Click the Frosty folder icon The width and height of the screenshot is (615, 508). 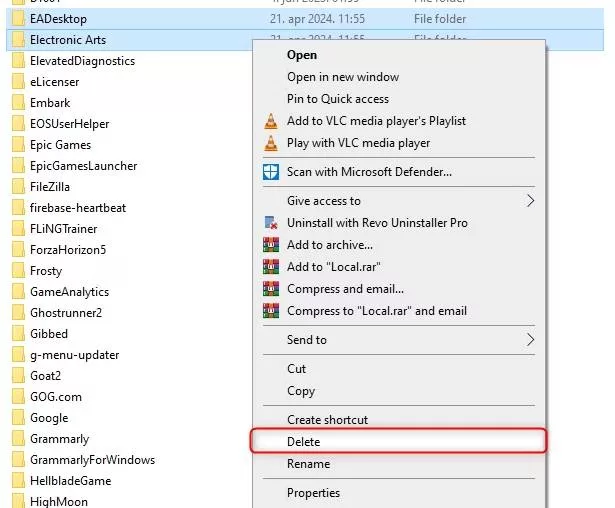click(x=18, y=271)
